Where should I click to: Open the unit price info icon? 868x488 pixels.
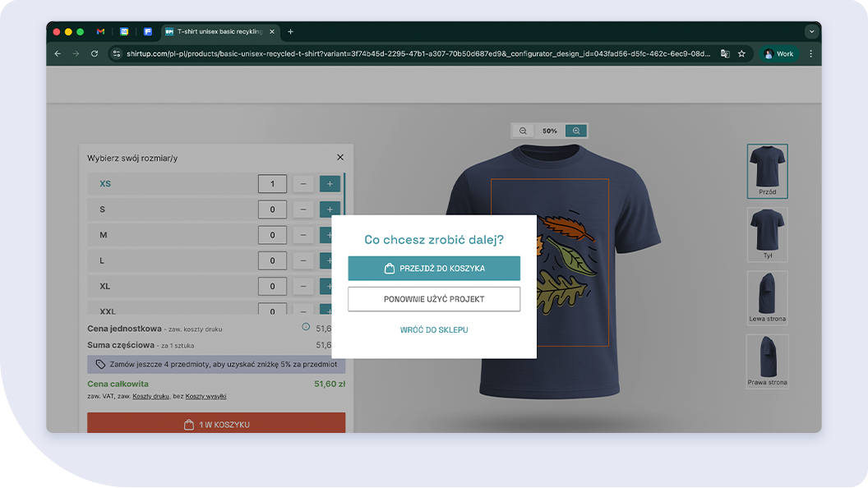pyautogui.click(x=306, y=327)
